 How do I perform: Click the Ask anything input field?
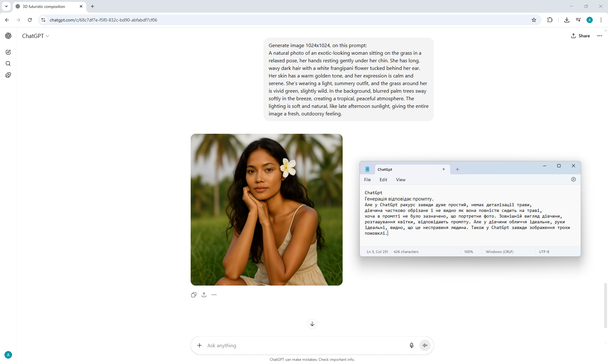[304, 345]
